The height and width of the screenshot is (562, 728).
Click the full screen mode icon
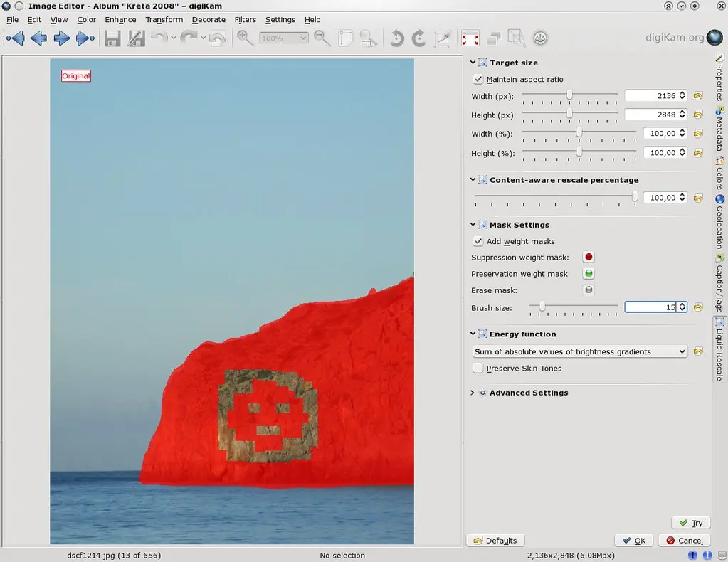point(470,38)
